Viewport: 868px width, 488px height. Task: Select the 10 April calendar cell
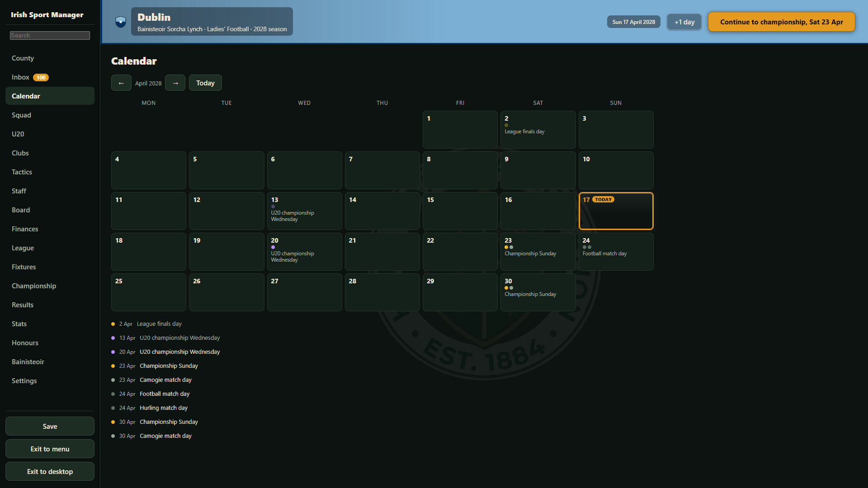616,170
